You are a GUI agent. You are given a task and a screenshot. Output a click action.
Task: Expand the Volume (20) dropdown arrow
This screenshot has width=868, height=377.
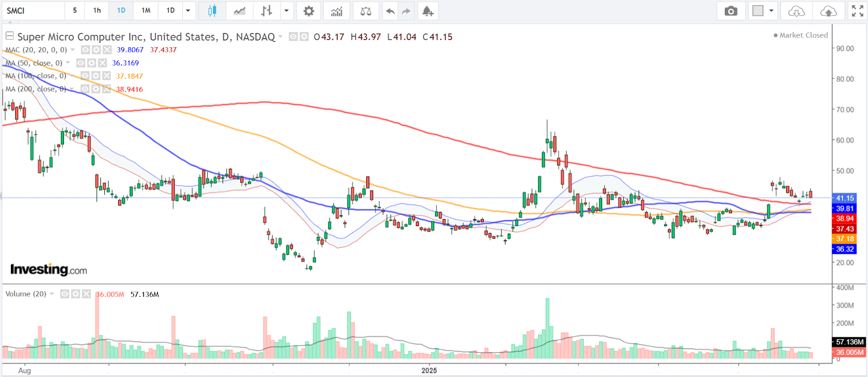pyautogui.click(x=52, y=294)
